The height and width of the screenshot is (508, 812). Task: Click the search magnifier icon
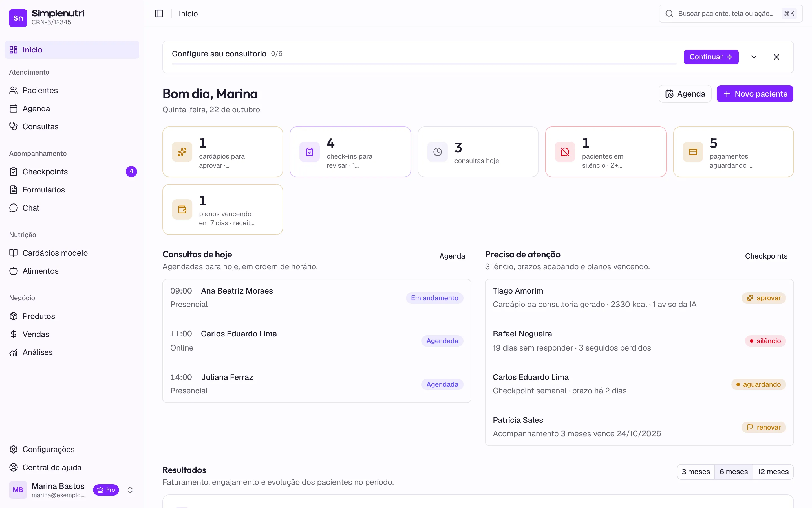[669, 14]
